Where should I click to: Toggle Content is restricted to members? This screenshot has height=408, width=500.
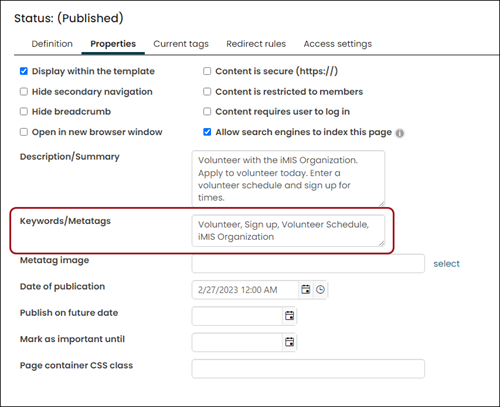[x=207, y=91]
